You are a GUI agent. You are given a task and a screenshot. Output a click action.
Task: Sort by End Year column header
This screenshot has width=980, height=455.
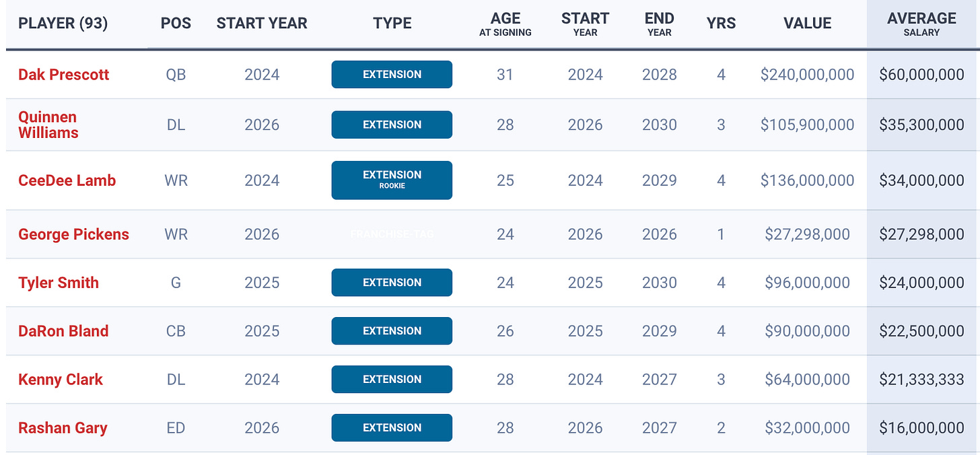point(659,23)
